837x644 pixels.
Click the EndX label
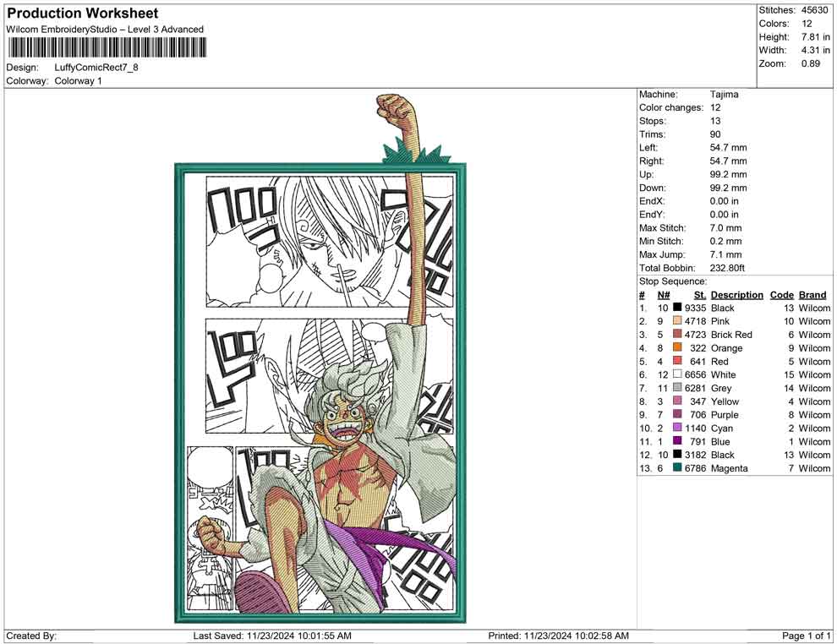(x=652, y=201)
